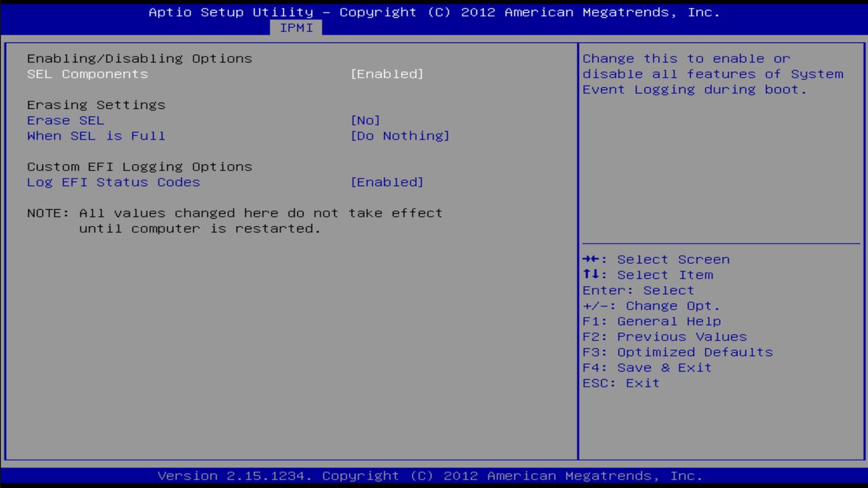Screen dimensions: 868x488
Task: Click the Enabling/Disabling Options heading
Action: 140,58
